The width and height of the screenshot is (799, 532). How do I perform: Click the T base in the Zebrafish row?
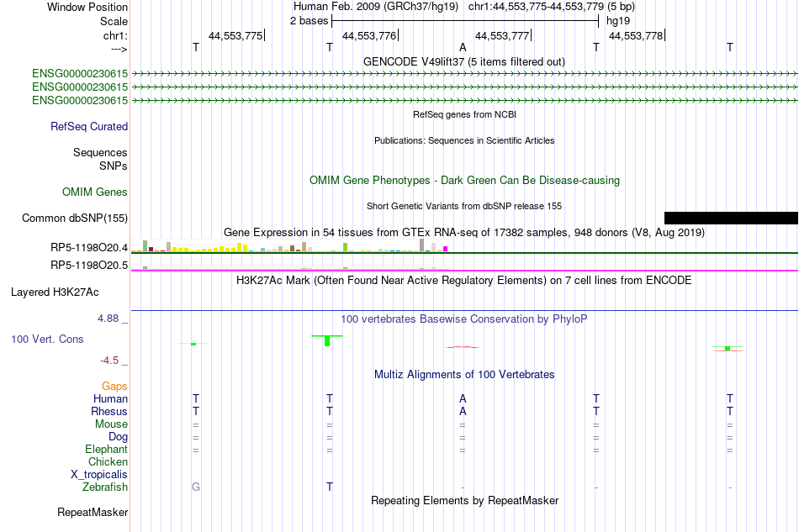[x=330, y=487]
